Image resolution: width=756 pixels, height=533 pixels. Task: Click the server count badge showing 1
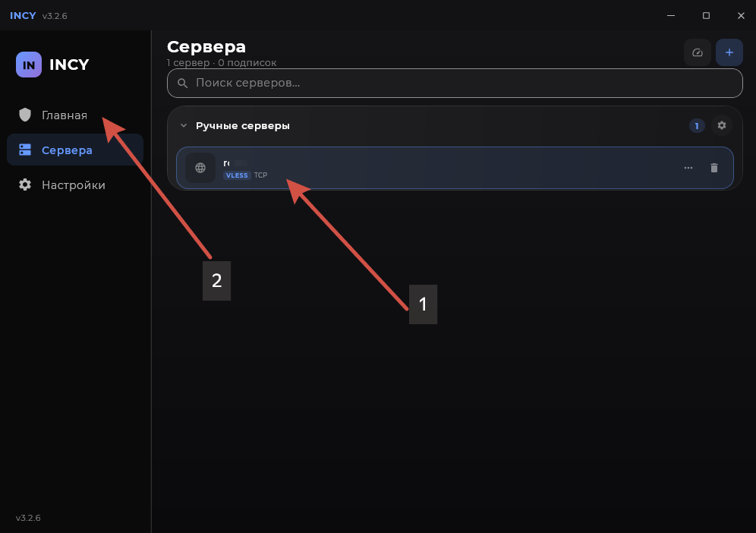696,126
